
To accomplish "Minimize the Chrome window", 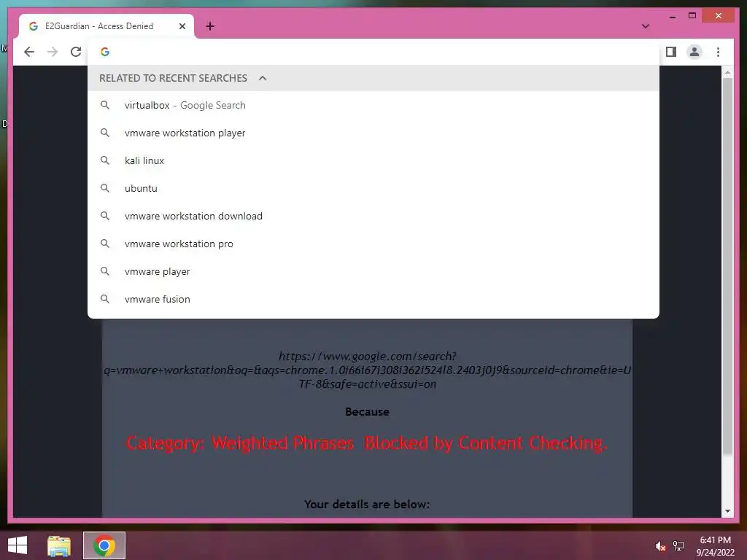I will pyautogui.click(x=672, y=16).
